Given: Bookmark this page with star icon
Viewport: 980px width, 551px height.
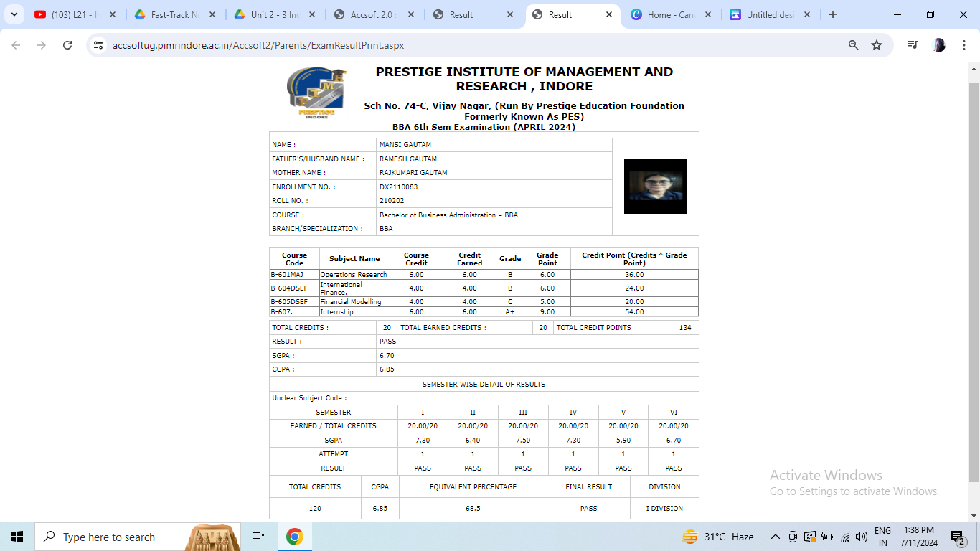Looking at the screenshot, I should pos(876,45).
